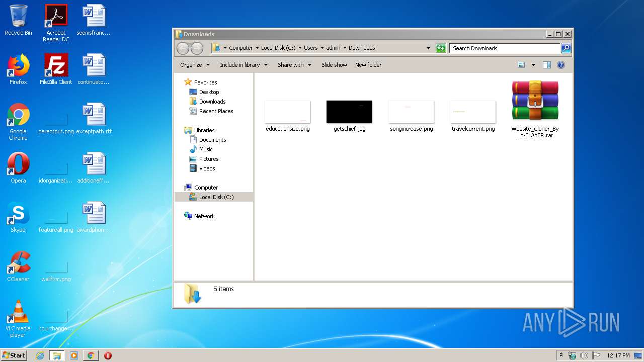Click the volume speaker tray icon

coord(584,355)
